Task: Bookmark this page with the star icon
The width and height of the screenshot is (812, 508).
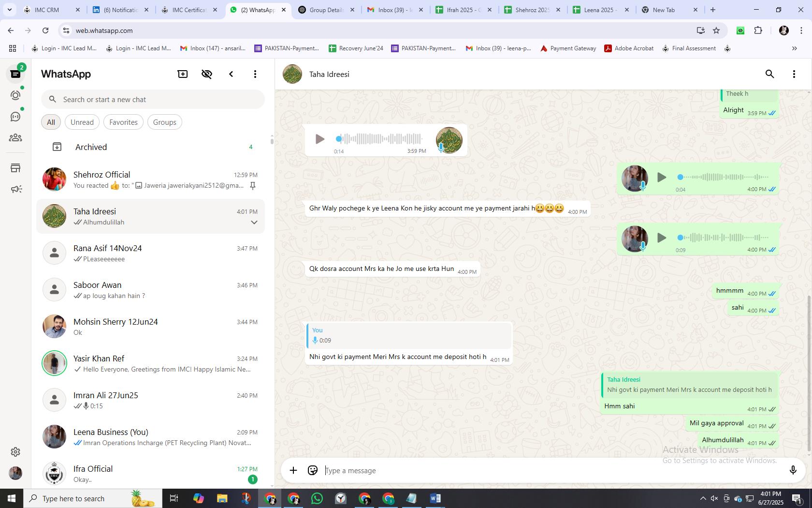Action: click(716, 30)
